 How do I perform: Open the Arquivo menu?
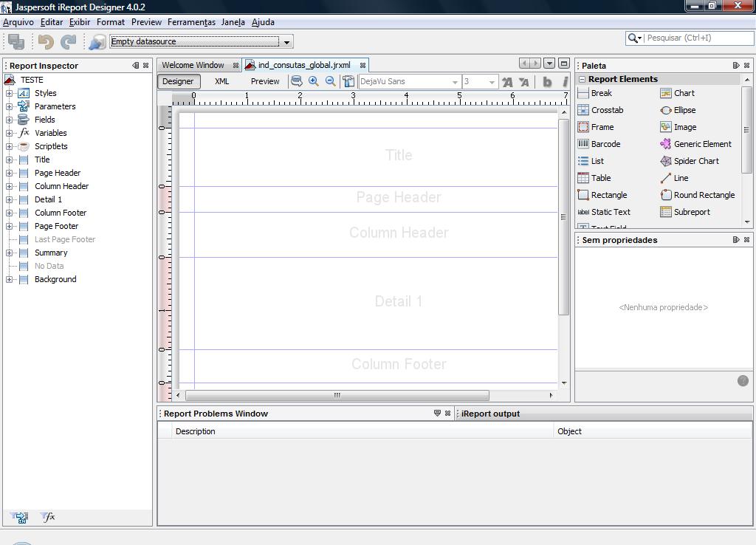[x=18, y=22]
